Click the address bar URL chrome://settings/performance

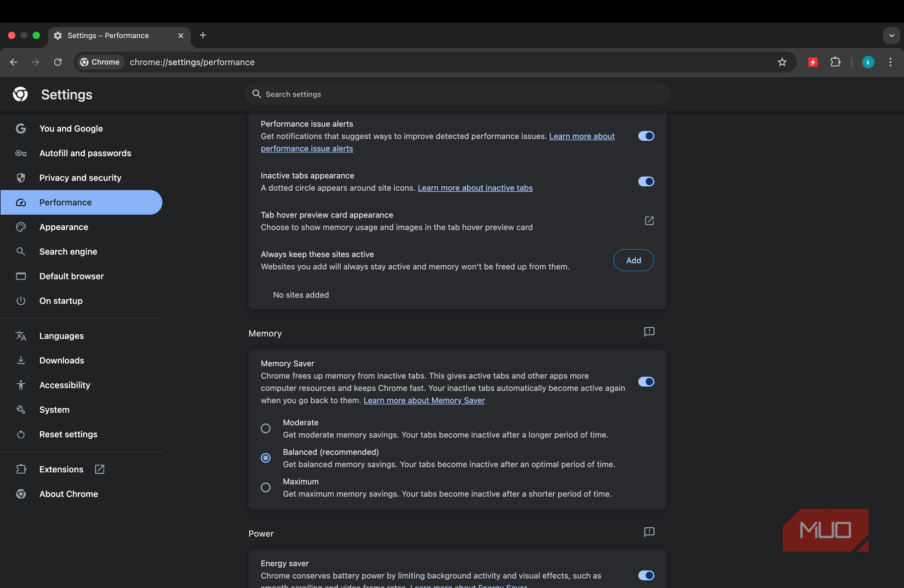192,62
